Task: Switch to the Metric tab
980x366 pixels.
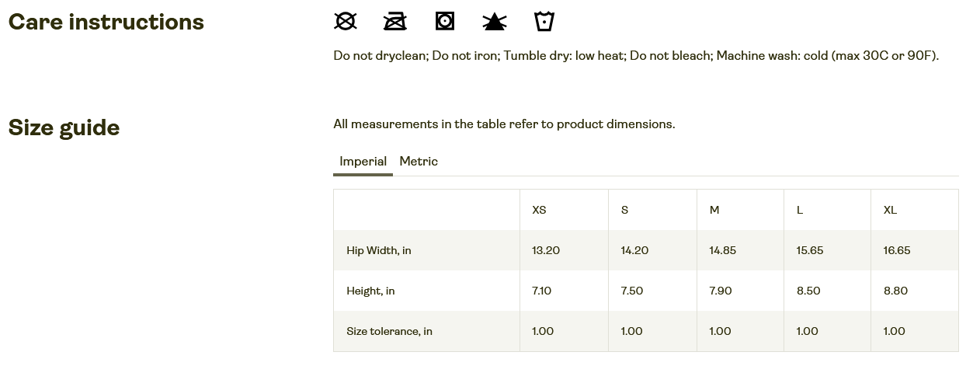Action: 419,162
